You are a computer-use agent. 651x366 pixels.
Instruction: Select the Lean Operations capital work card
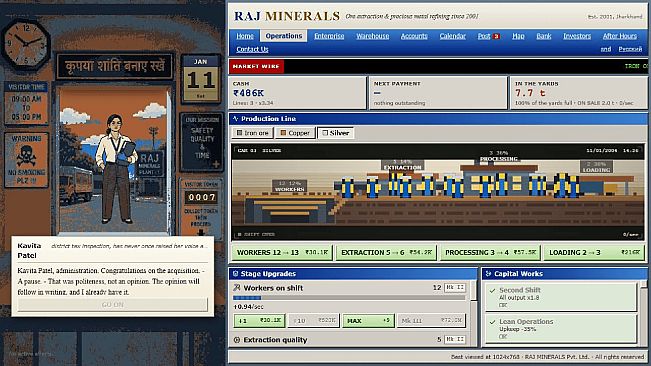point(561,329)
